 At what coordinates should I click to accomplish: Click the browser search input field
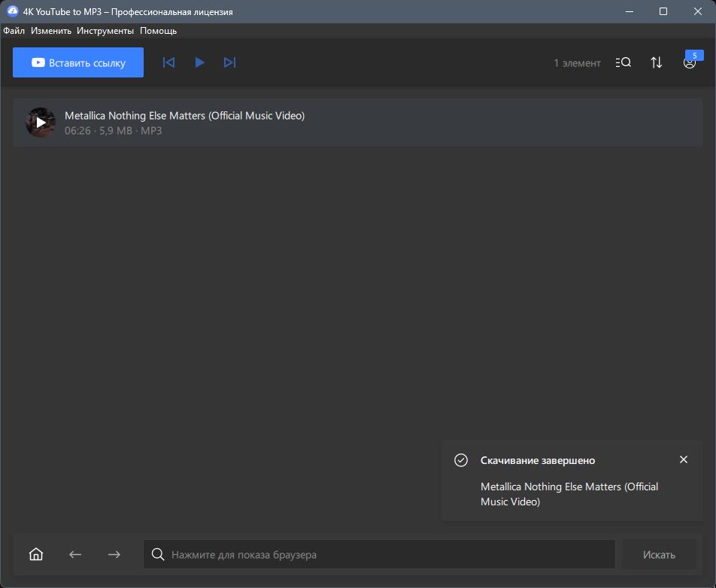(x=379, y=554)
